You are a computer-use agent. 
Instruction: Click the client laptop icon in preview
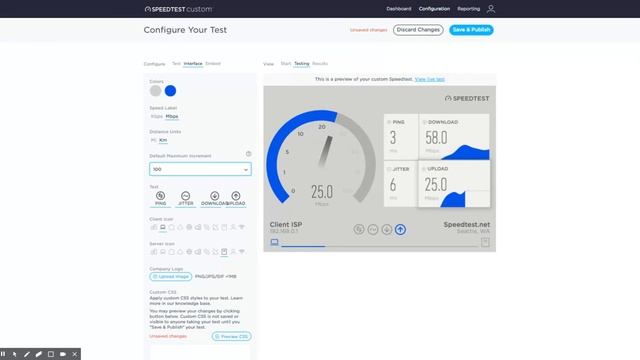(x=274, y=242)
